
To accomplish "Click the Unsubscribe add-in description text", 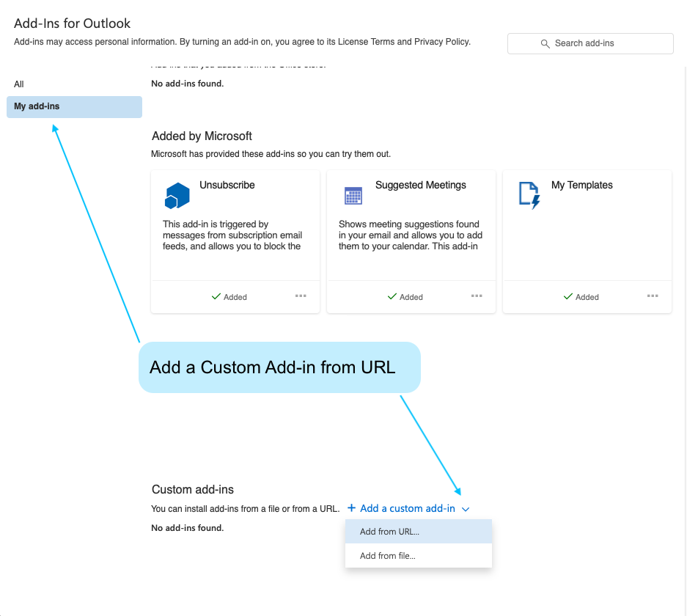I will pos(232,235).
